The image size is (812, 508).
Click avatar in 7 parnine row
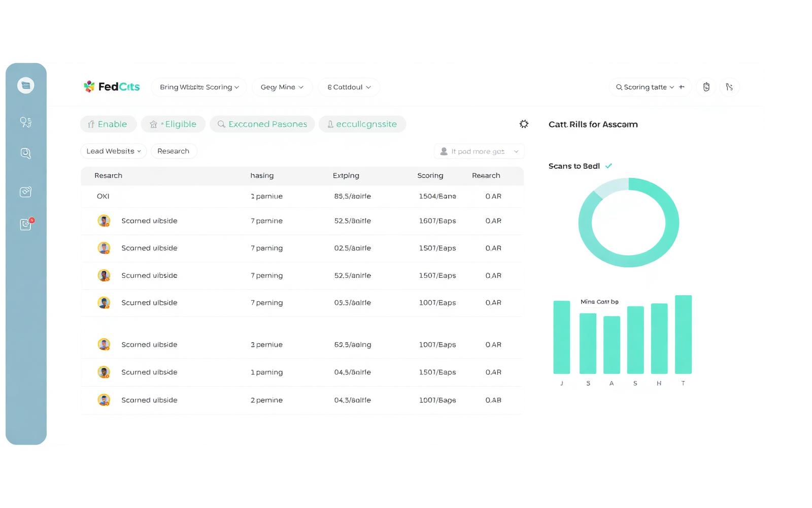tap(104, 221)
